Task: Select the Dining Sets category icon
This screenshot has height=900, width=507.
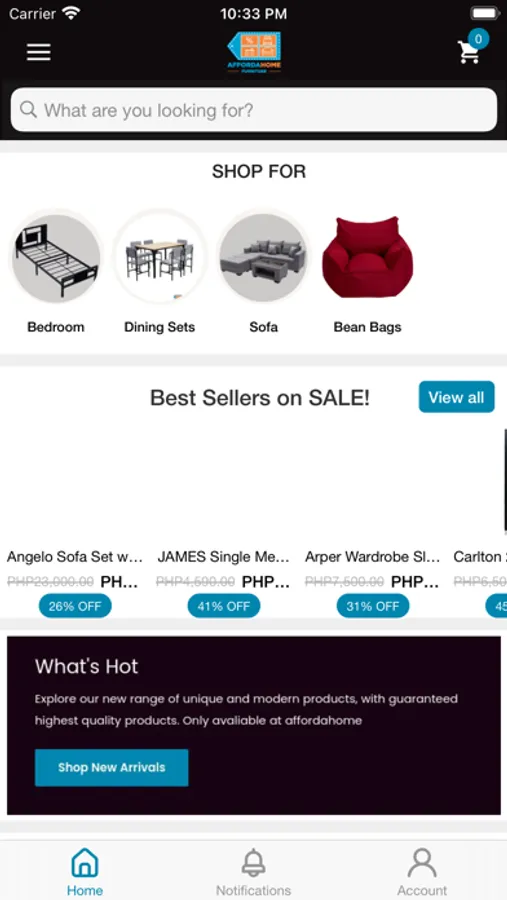Action: (160, 258)
